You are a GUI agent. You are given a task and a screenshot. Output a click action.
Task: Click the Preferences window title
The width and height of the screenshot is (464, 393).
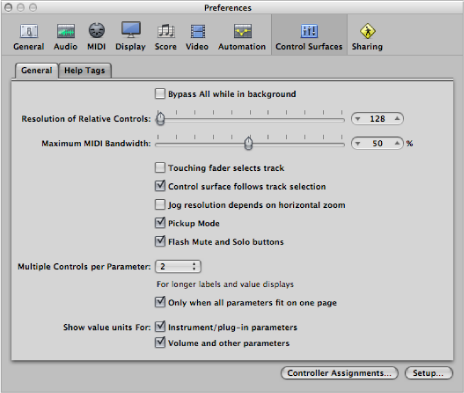point(228,8)
